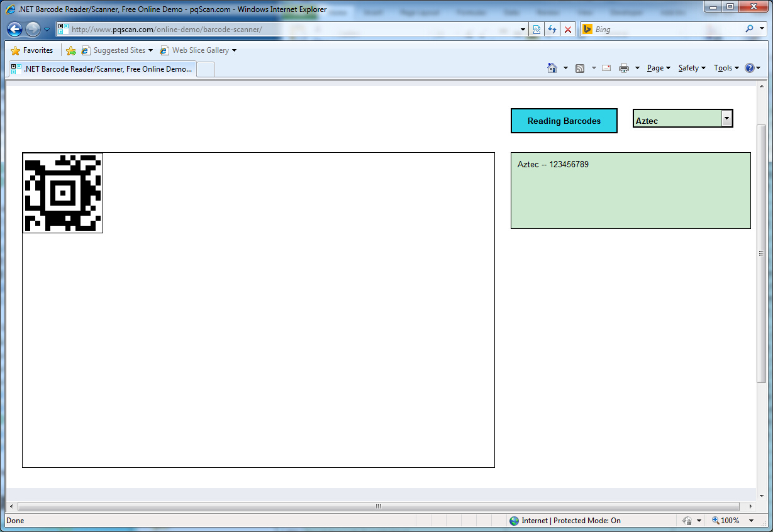Open the Help question mark menu
Viewport: 773px width, 532px height.
(753, 68)
